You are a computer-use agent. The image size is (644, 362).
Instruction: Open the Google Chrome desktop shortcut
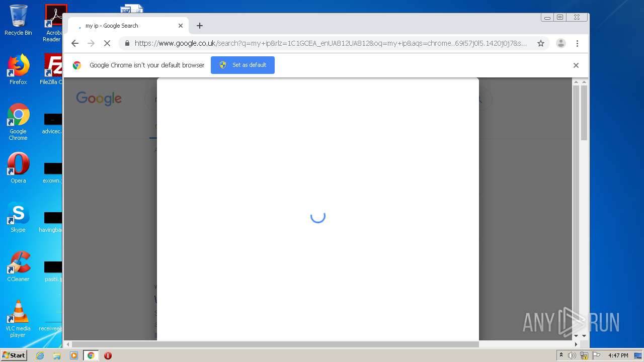point(18,122)
